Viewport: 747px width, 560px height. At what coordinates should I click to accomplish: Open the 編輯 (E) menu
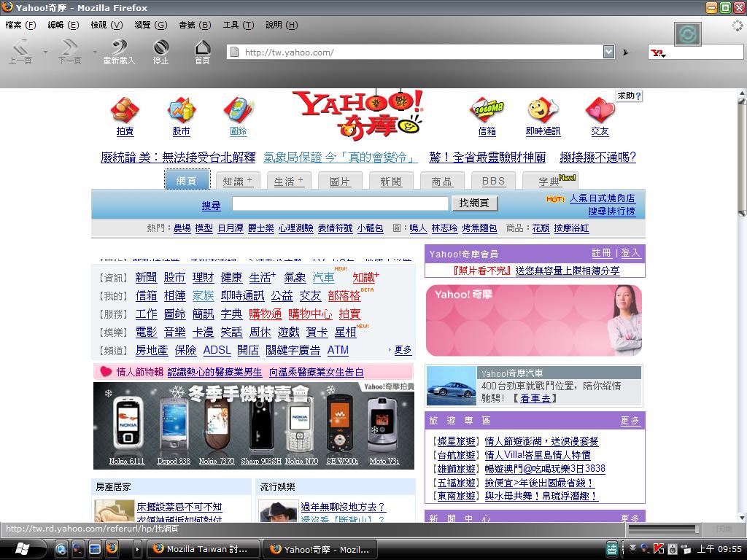63,25
